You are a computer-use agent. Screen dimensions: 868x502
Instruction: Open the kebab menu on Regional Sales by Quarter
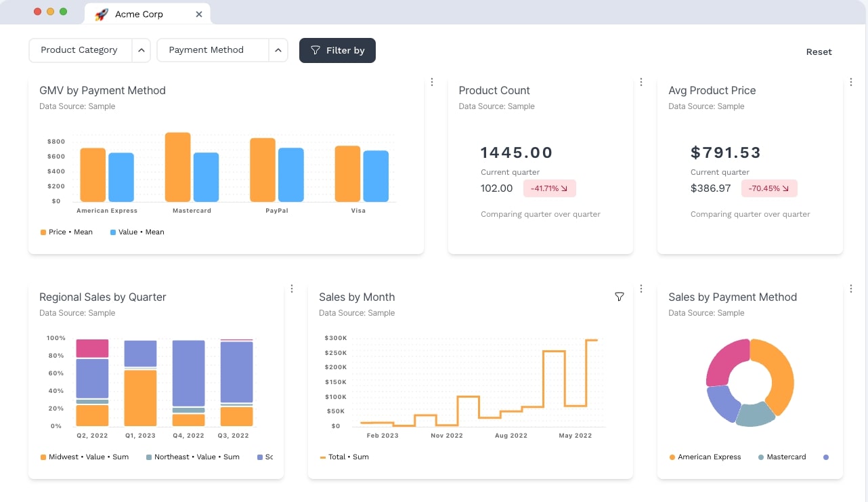point(292,288)
